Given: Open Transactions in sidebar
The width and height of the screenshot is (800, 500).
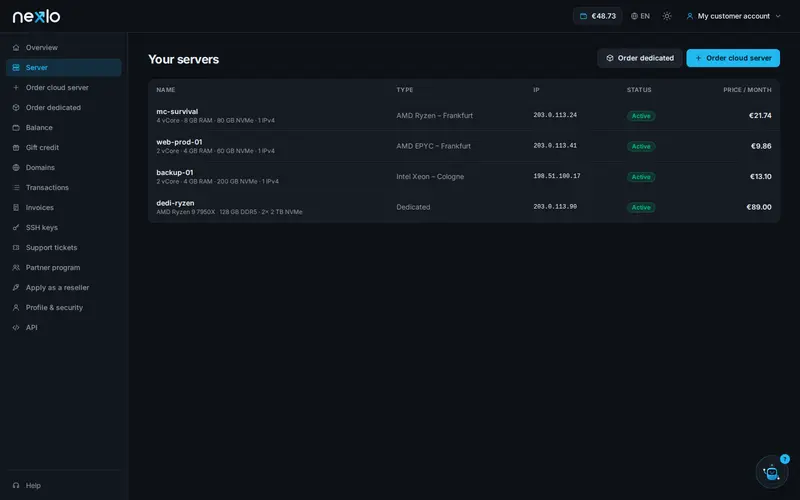Looking at the screenshot, I should point(64,187).
